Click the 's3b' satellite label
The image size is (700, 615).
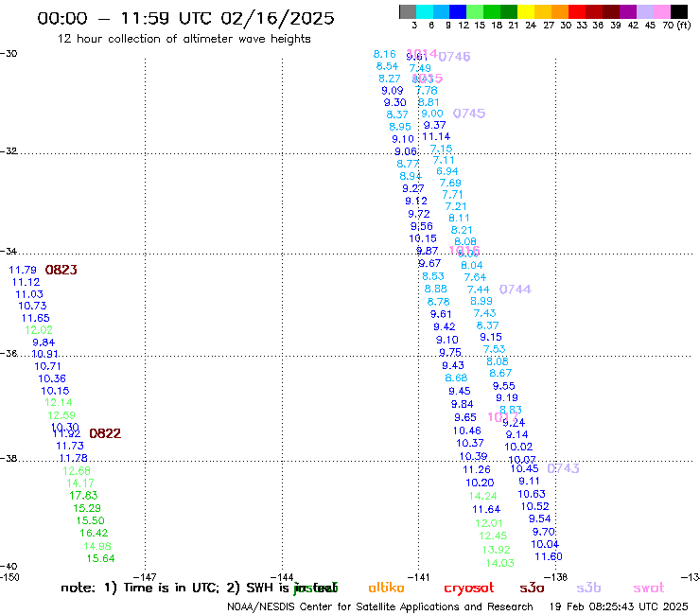(588, 589)
